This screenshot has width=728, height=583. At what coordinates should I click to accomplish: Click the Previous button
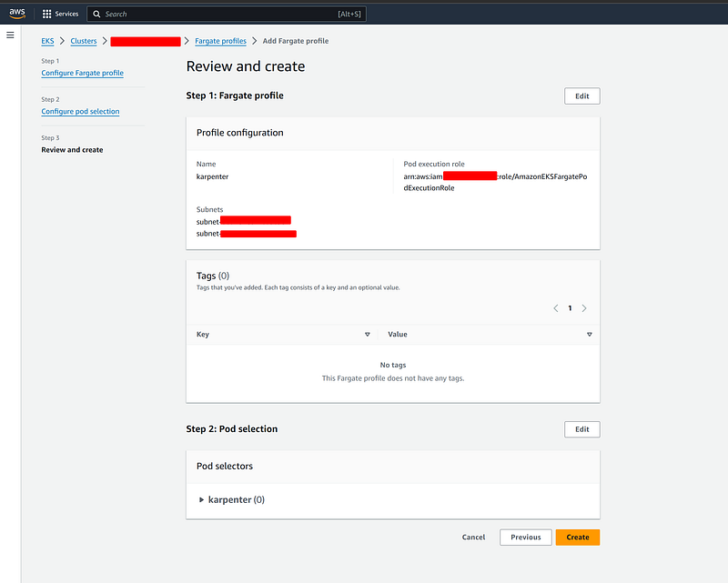[x=526, y=537]
